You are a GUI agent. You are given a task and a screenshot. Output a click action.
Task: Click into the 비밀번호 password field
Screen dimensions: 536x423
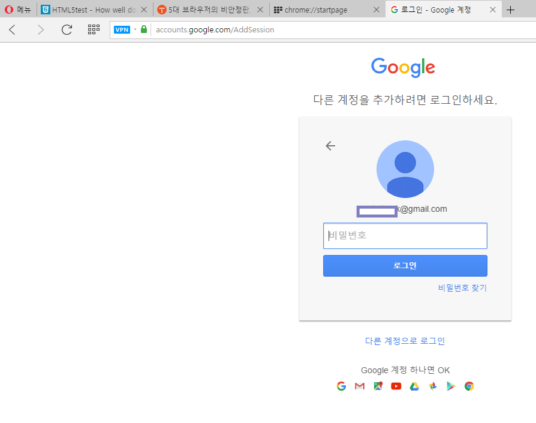coord(405,236)
